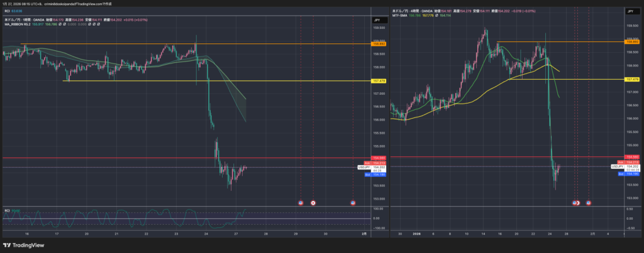Select the orange 158.892 price label on left chart

pos(379,44)
